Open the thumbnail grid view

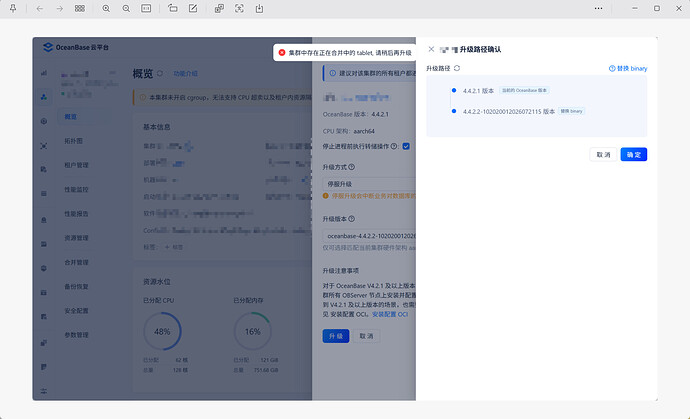tap(80, 8)
